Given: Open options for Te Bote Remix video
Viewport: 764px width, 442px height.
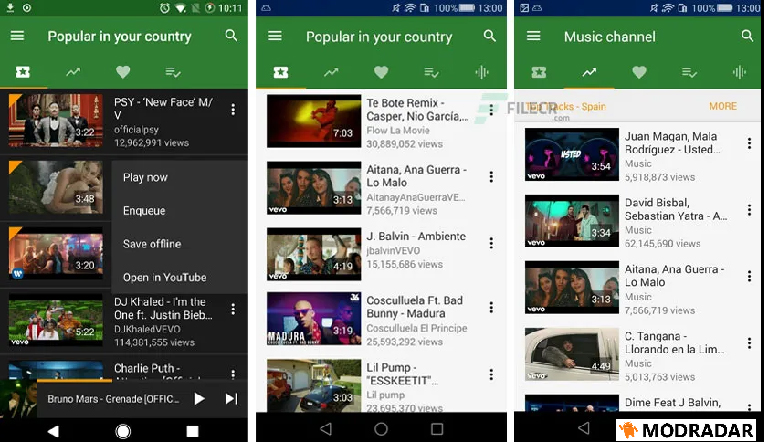Looking at the screenshot, I should click(x=491, y=110).
